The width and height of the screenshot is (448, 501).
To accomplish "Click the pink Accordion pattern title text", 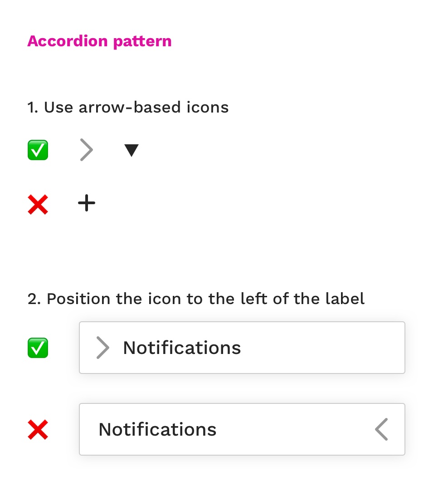I will 99,41.
